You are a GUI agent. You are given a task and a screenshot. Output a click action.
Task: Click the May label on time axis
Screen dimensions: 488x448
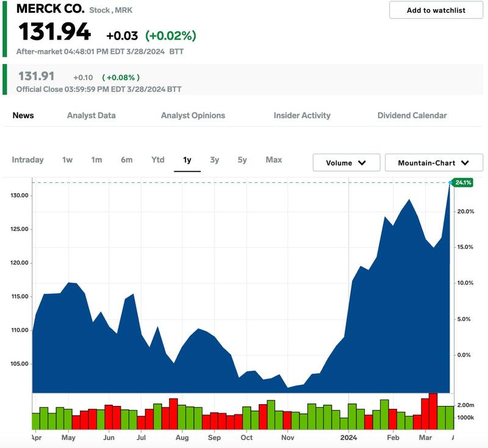pos(68,438)
